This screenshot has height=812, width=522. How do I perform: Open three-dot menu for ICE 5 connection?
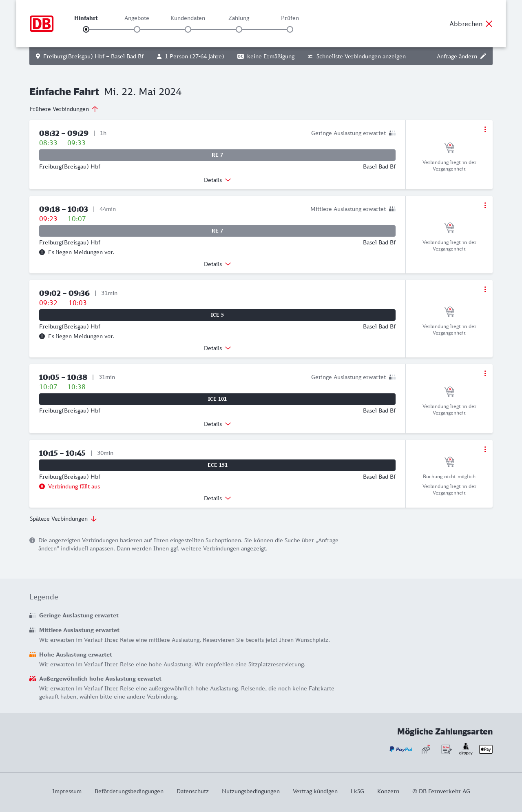pos(485,289)
